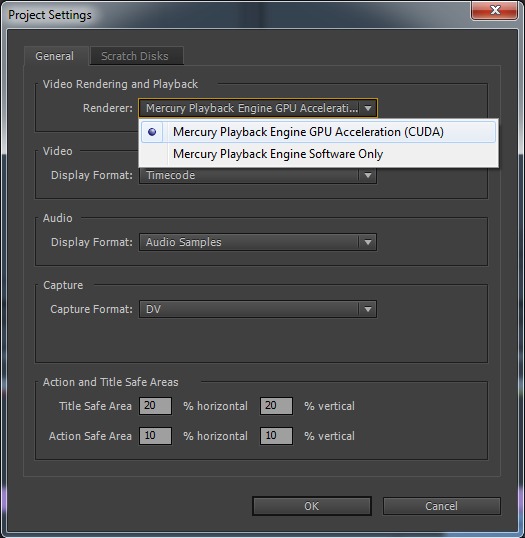This screenshot has width=525, height=538.
Task: Click the Audio Samples combo box
Action: click(x=258, y=242)
